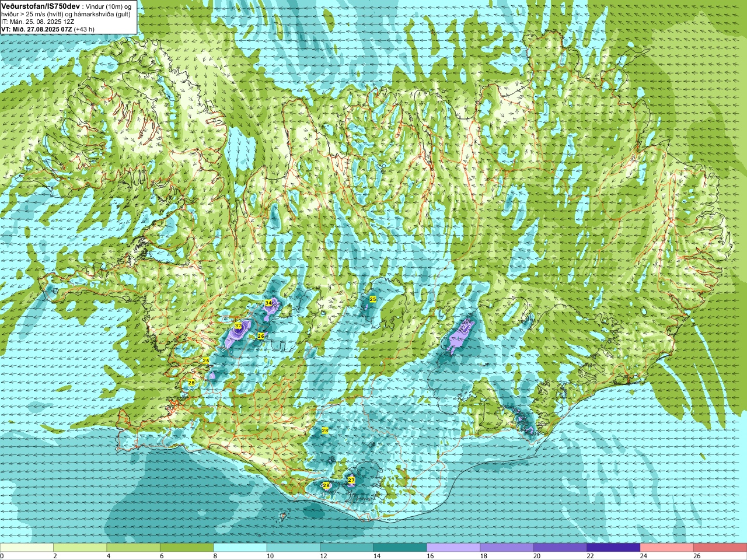Click the 26 gust marker beside the 37 marker
Image resolution: width=747 pixels, height=560 pixels.
click(x=261, y=336)
